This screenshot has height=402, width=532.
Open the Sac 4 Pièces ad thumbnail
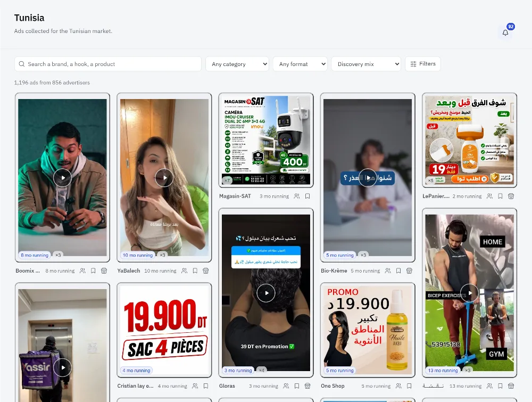164,330
